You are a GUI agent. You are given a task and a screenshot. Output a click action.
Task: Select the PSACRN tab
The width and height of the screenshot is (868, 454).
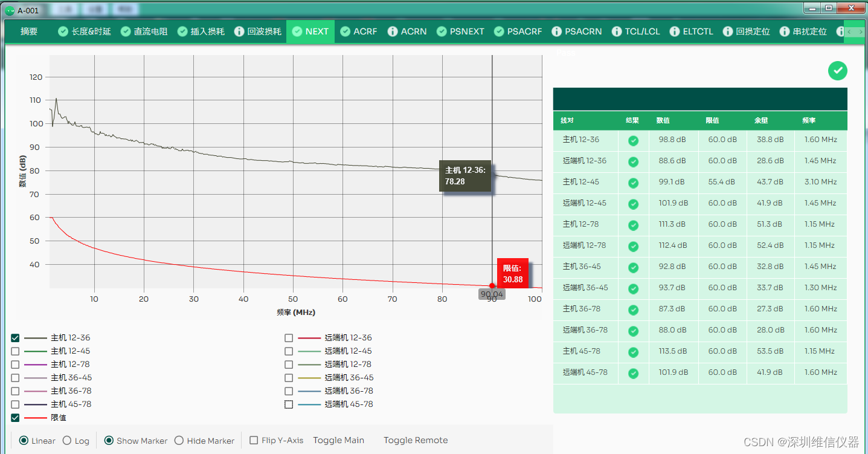click(x=576, y=31)
